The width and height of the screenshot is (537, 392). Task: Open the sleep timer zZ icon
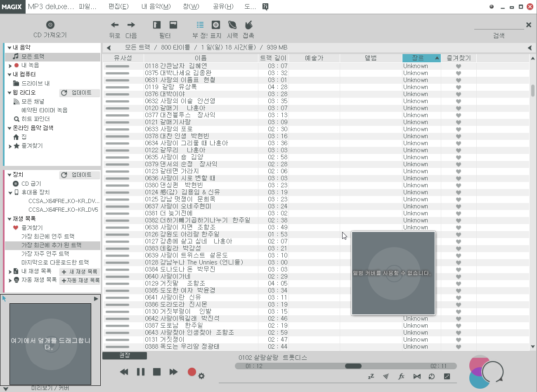tap(371, 376)
